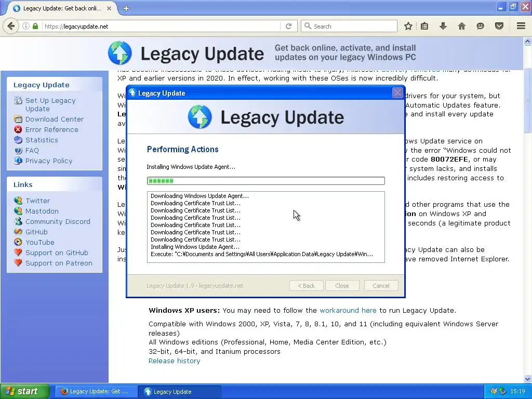Click the address bar URL field
This screenshot has height=399, width=532.
point(161,26)
